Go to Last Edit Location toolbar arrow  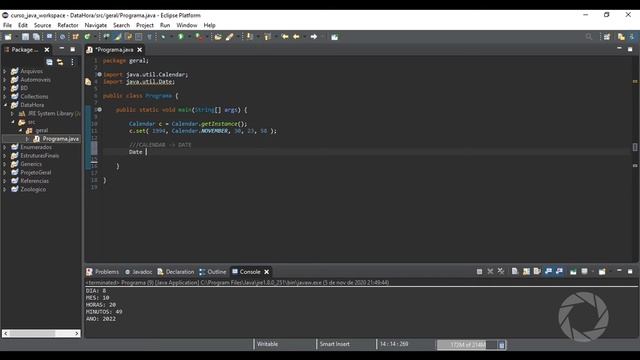point(285,37)
